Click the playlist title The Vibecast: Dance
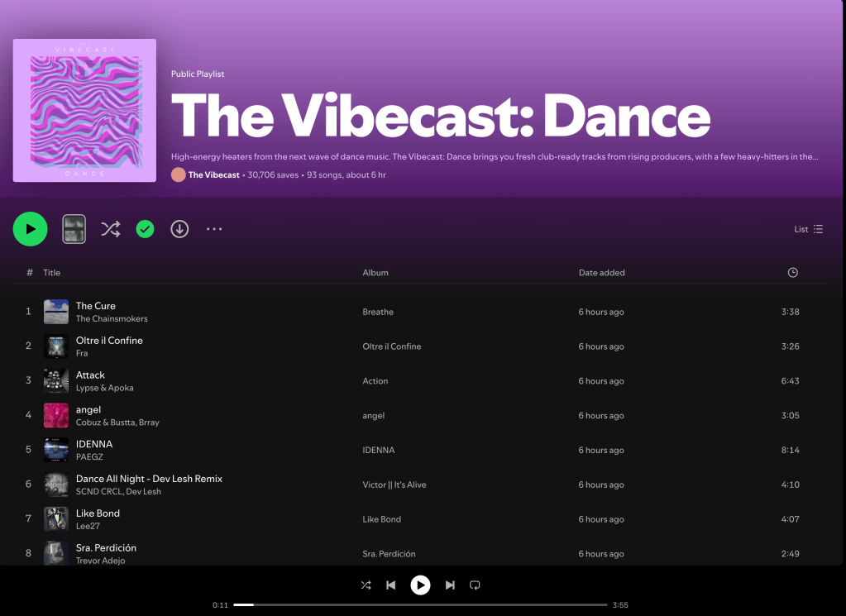Viewport: 846px width, 616px height. 441,116
